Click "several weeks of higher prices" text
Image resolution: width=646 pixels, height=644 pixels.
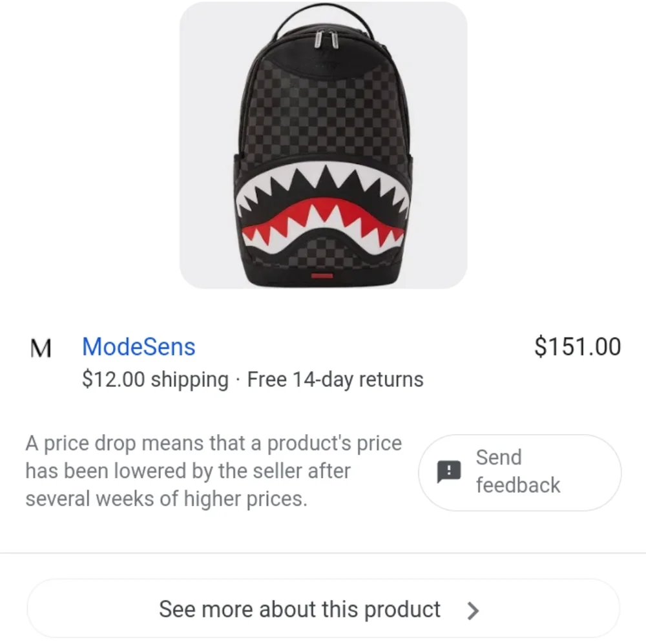point(167,499)
